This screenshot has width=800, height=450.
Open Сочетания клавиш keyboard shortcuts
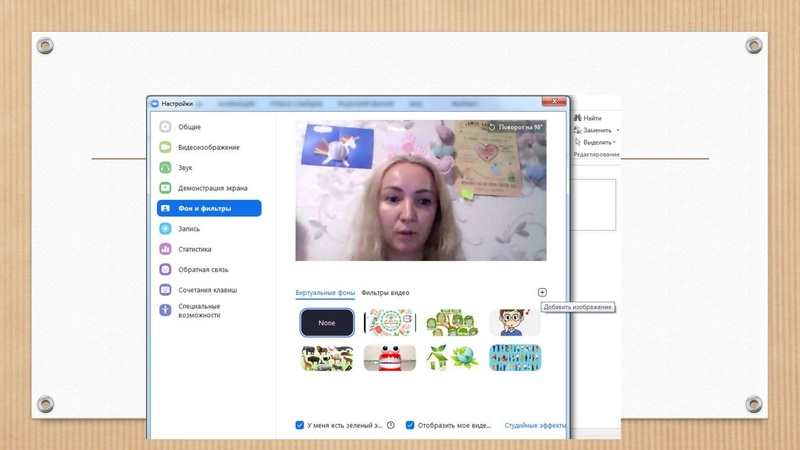coord(205,290)
